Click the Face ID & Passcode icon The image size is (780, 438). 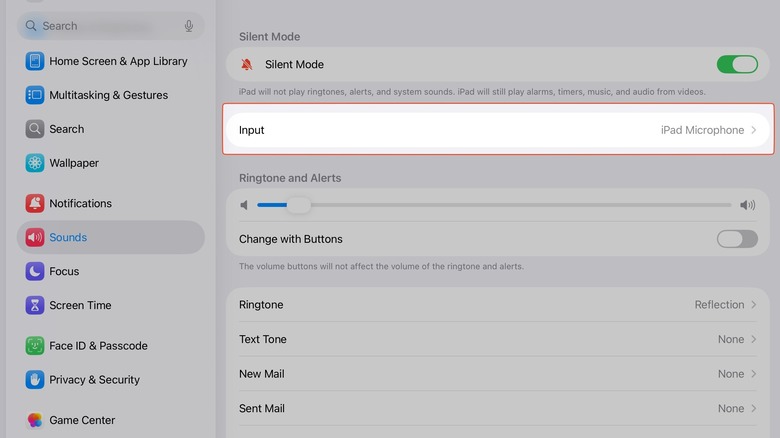[35, 346]
